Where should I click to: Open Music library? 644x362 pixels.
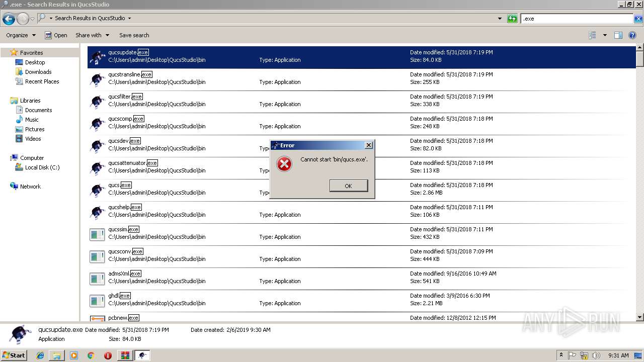(x=32, y=120)
